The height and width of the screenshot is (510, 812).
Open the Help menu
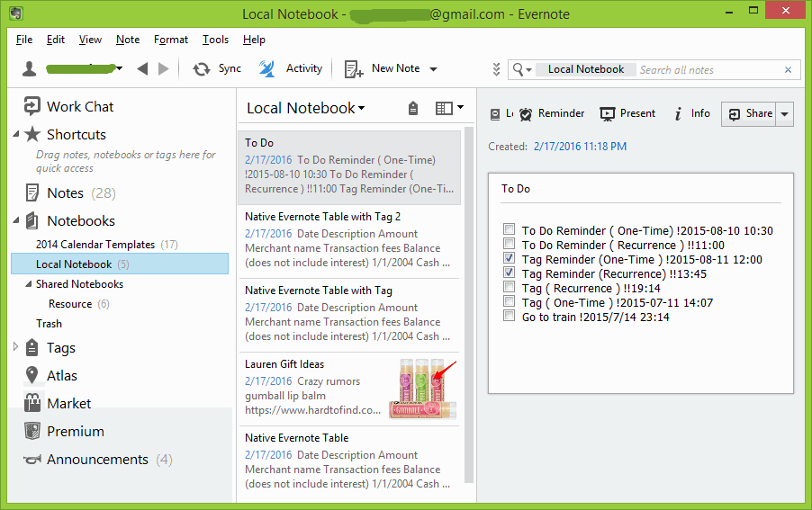click(254, 40)
